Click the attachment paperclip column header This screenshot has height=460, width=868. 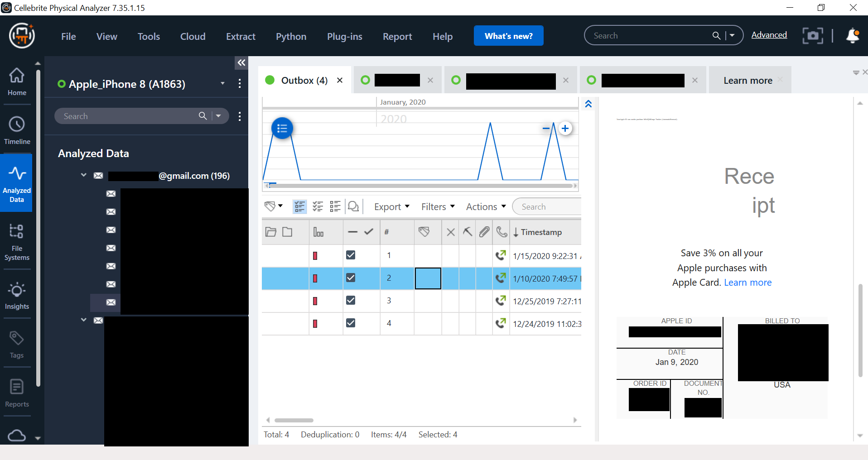484,232
